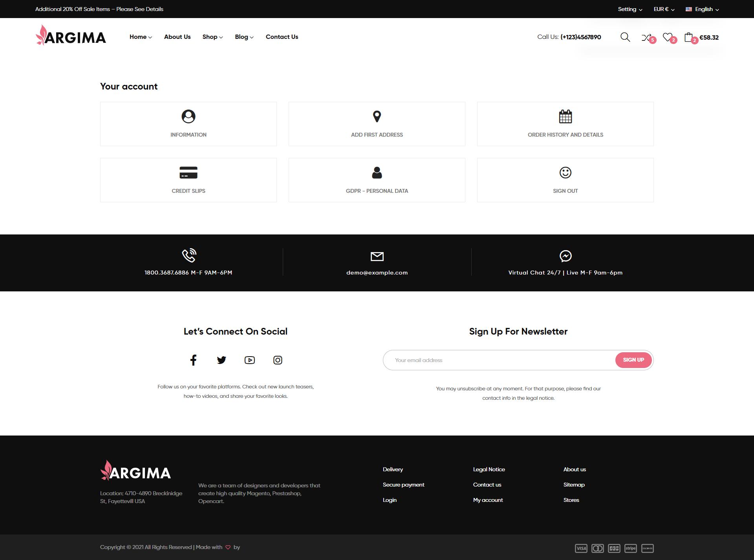This screenshot has width=754, height=560.
Task: Expand the English language selector
Action: (703, 9)
